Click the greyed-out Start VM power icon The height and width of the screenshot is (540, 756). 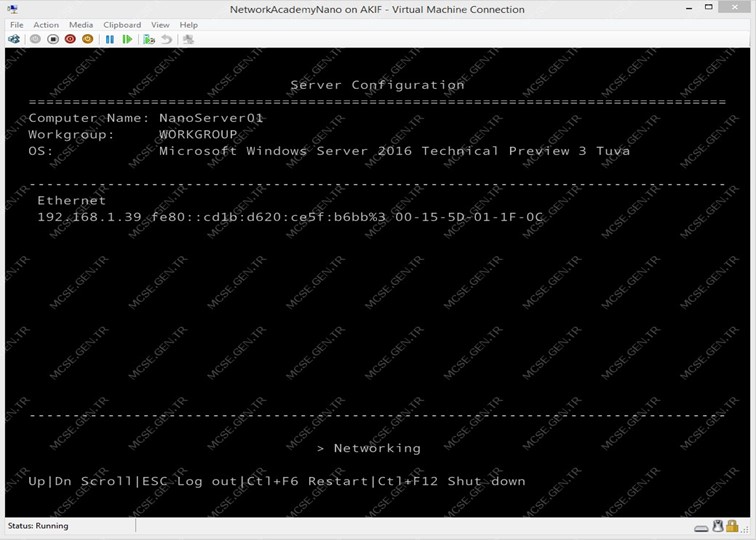pyautogui.click(x=35, y=39)
